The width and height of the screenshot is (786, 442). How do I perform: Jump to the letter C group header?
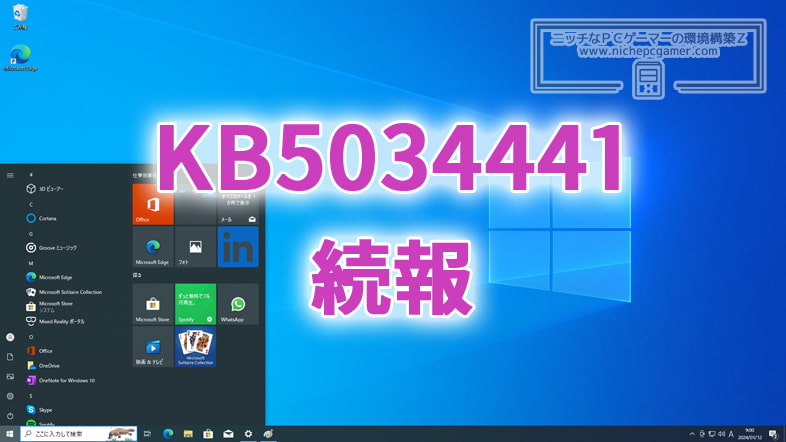click(31, 204)
